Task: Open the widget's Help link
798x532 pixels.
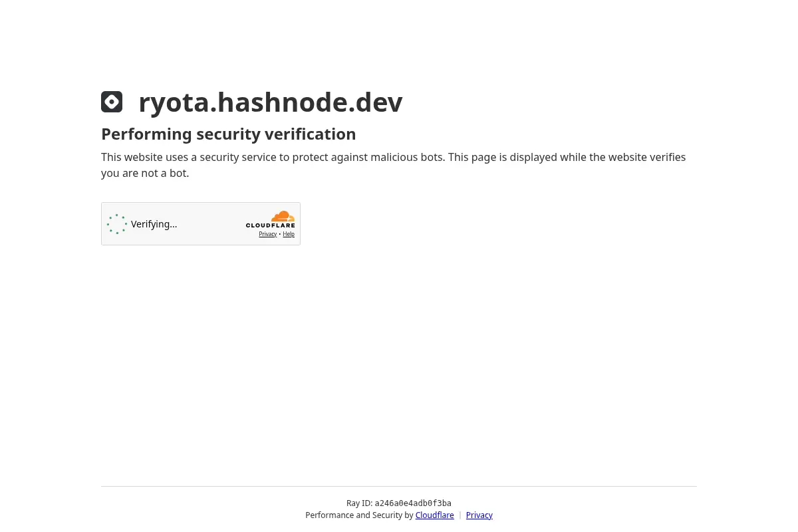Action: [289, 234]
